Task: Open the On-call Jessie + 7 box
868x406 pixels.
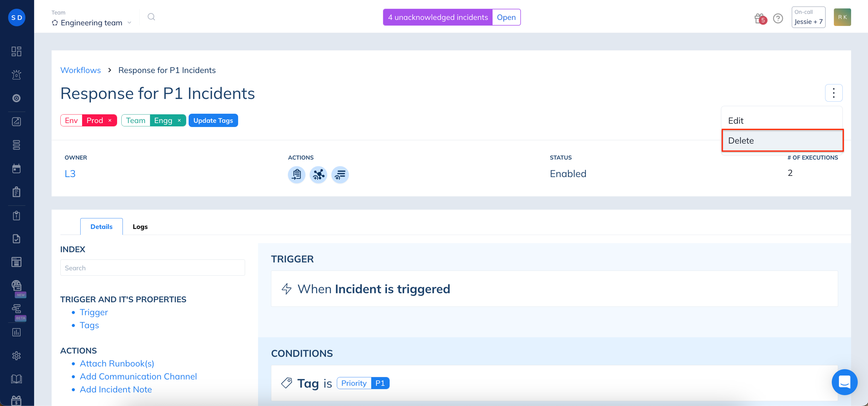Action: 808,17
